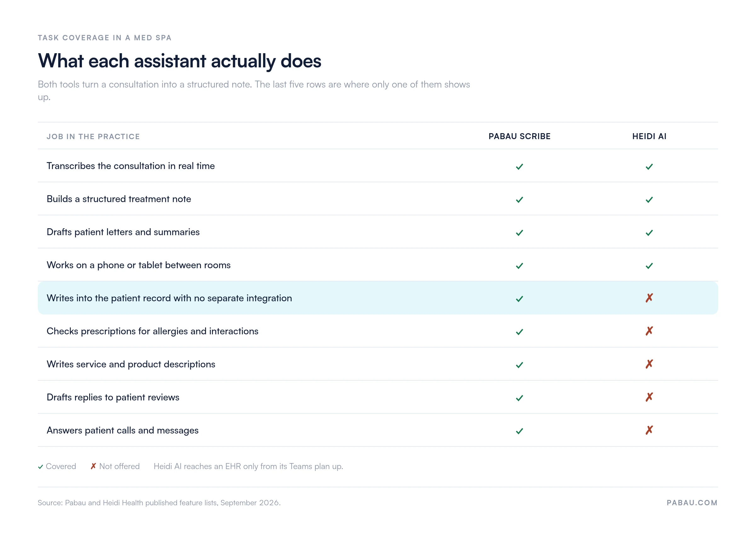756x544 pixels.
Task: Click 'Drafts replies to patient reviews' text
Action: [x=113, y=397]
